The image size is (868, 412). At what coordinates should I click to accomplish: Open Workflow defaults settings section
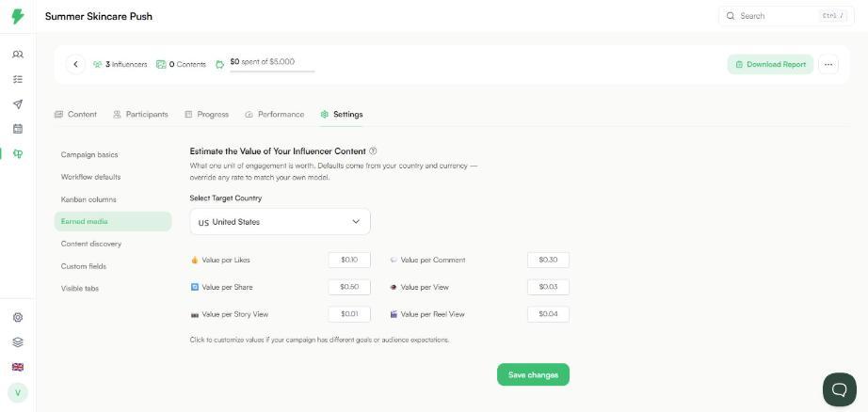113,177
